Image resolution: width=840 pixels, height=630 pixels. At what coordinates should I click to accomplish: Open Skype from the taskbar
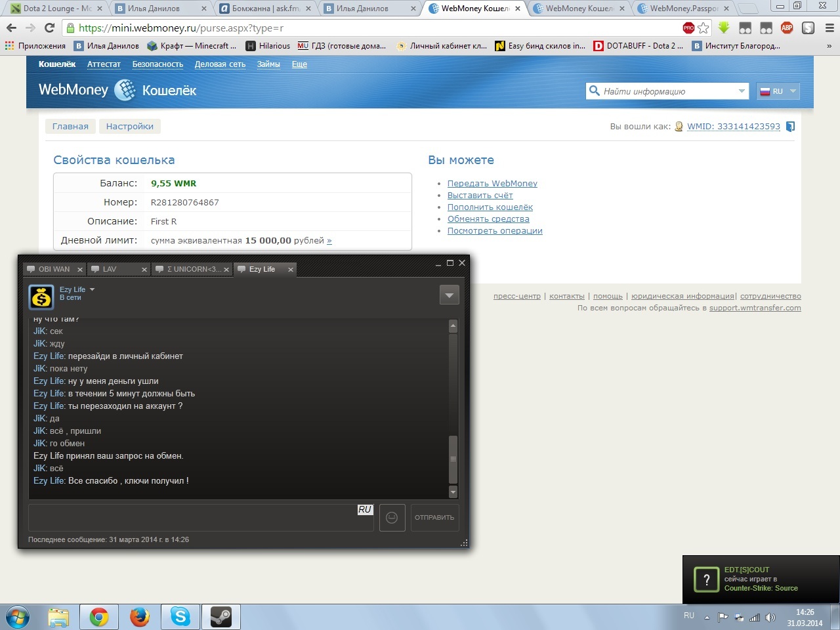pos(180,617)
